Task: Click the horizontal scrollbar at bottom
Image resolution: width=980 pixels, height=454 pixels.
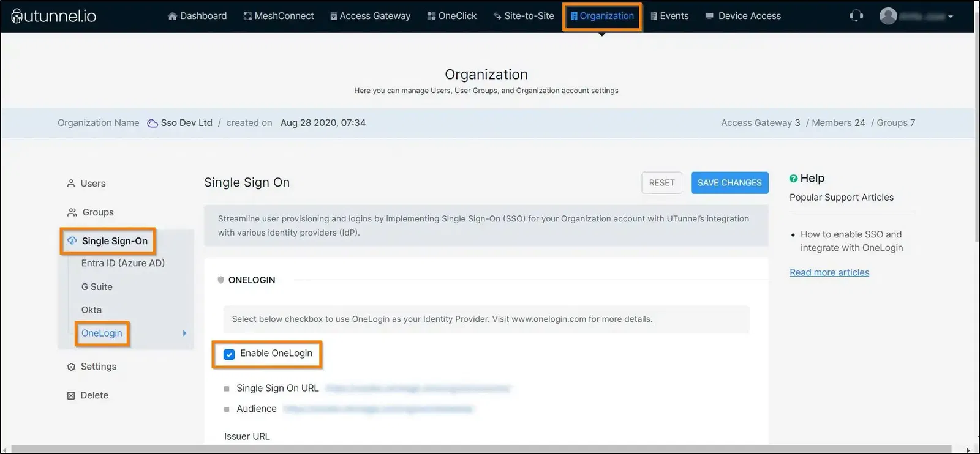Action: pos(481,450)
